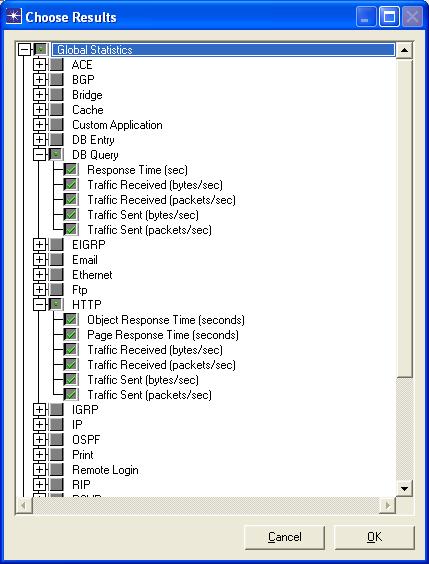Uncheck DB Query Traffic Sent (packets/sec)
Screen dimensions: 429x564
(x=71, y=229)
